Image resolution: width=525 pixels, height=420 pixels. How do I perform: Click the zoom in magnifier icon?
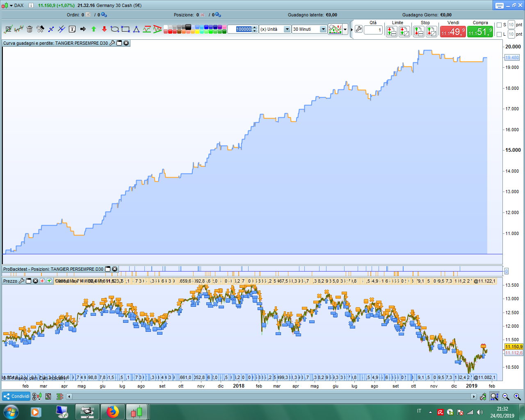(517, 397)
